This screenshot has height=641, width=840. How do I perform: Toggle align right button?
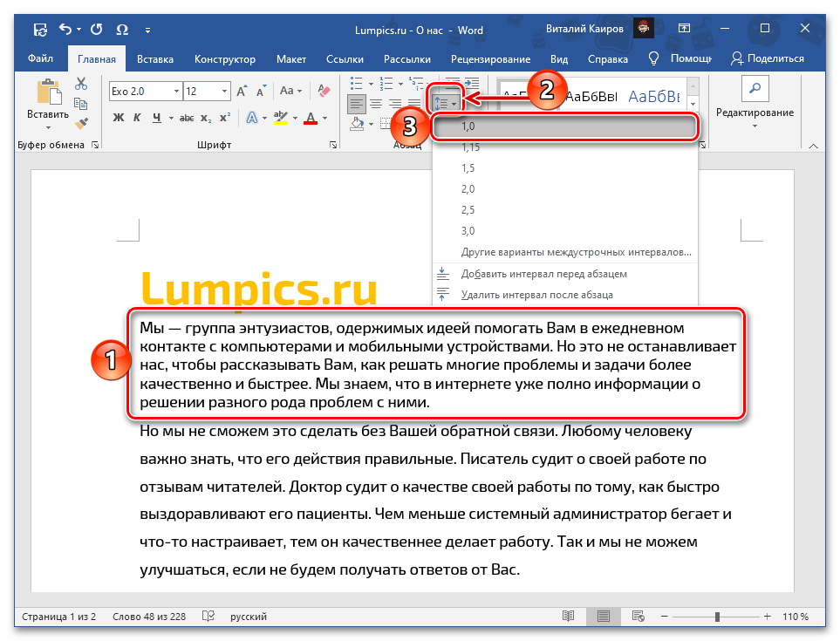[395, 104]
